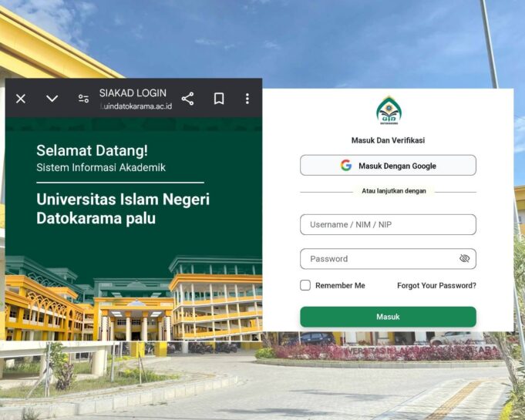Focus the Username / NIM / NIP field
This screenshot has width=525, height=420.
tap(388, 224)
